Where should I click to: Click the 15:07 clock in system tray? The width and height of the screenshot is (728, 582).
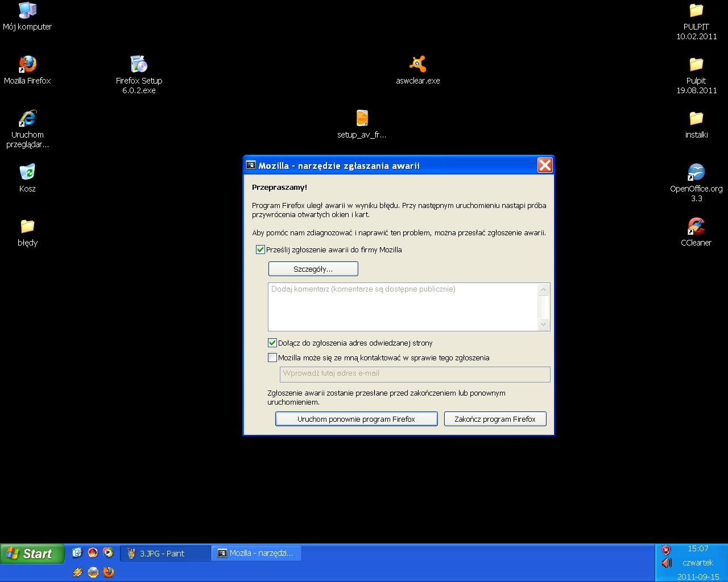tap(698, 548)
